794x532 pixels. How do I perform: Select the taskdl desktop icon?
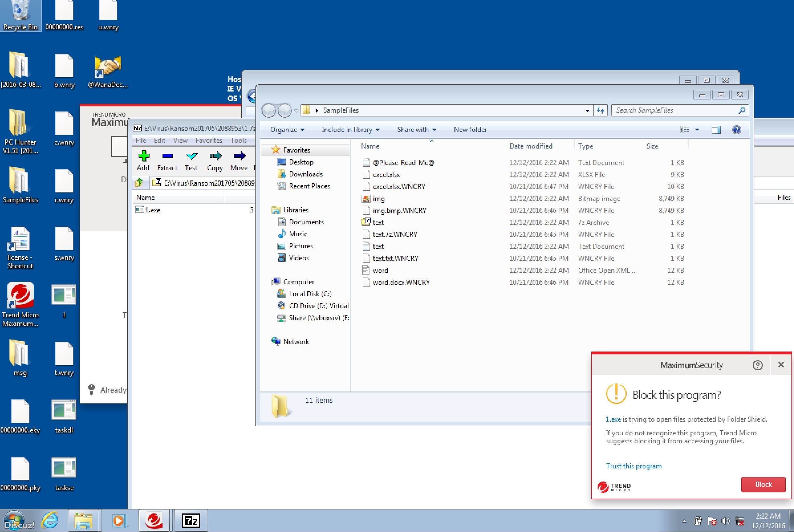point(64,416)
